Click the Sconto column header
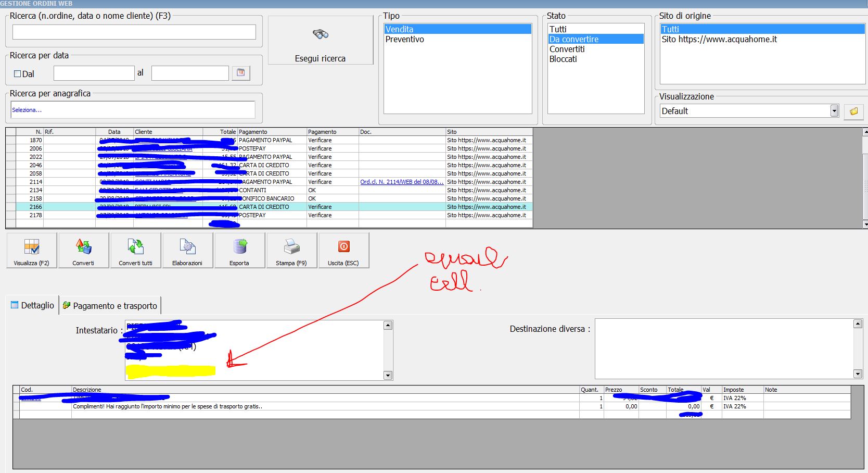868x473 pixels. click(653, 390)
